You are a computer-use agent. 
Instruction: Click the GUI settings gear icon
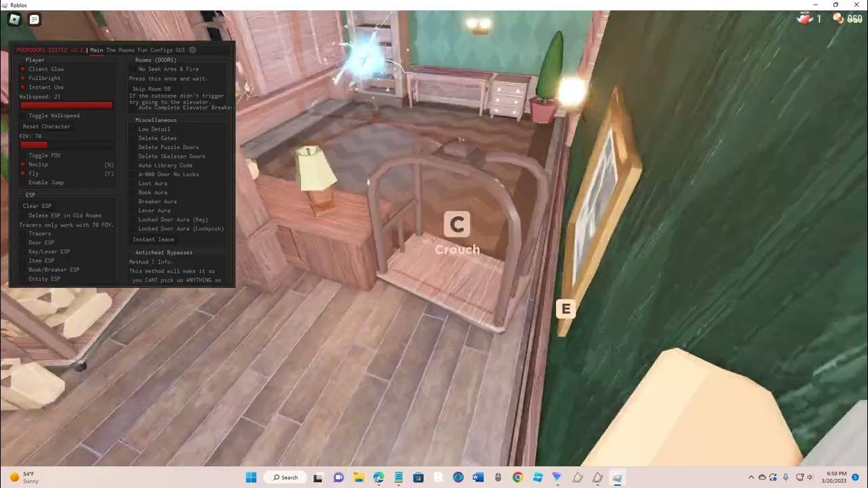coord(193,50)
